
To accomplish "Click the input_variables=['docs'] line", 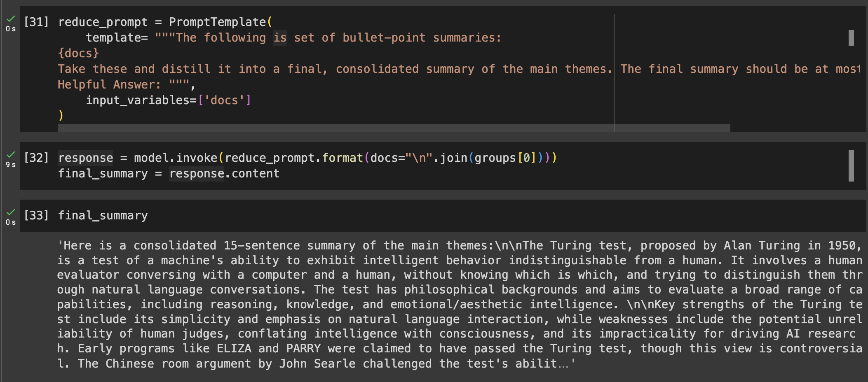I will tap(168, 100).
